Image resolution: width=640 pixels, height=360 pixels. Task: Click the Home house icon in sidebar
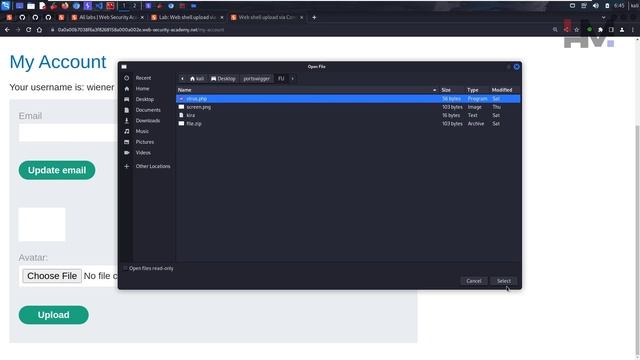coord(127,89)
